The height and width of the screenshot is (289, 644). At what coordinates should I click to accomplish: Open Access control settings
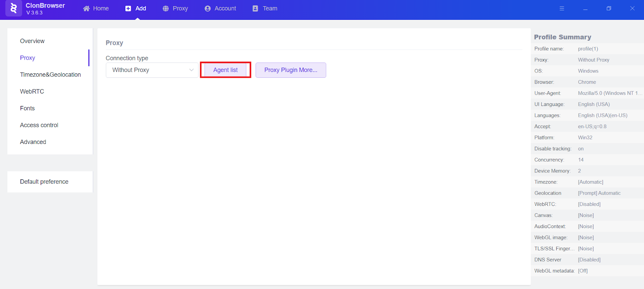click(39, 125)
